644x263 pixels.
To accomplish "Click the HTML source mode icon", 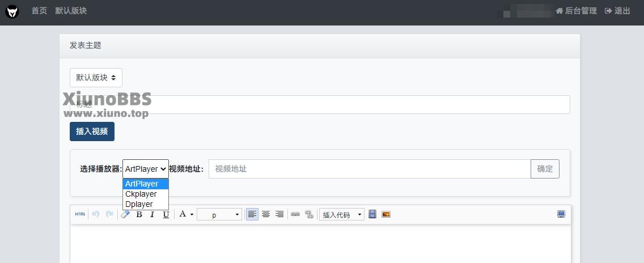I will (x=80, y=214).
